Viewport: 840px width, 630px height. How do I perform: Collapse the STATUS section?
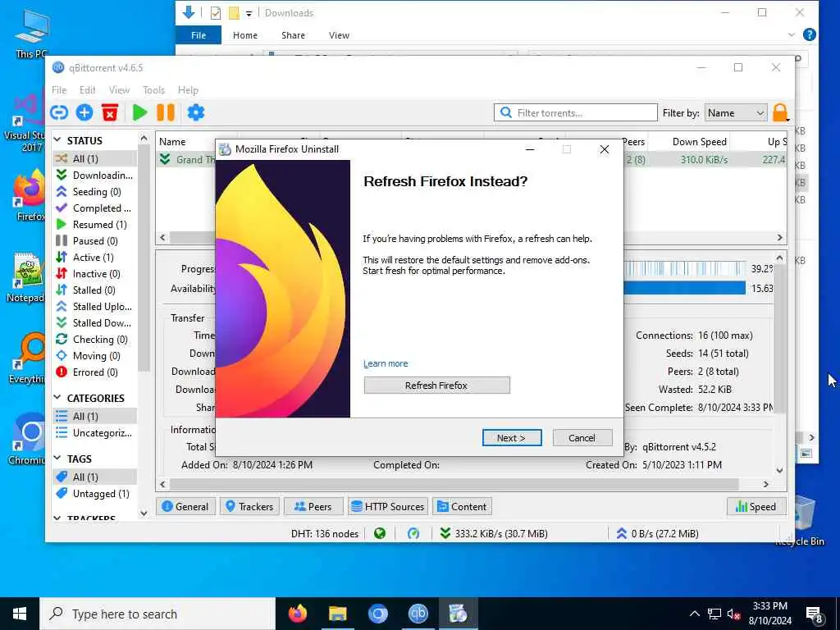tap(57, 140)
